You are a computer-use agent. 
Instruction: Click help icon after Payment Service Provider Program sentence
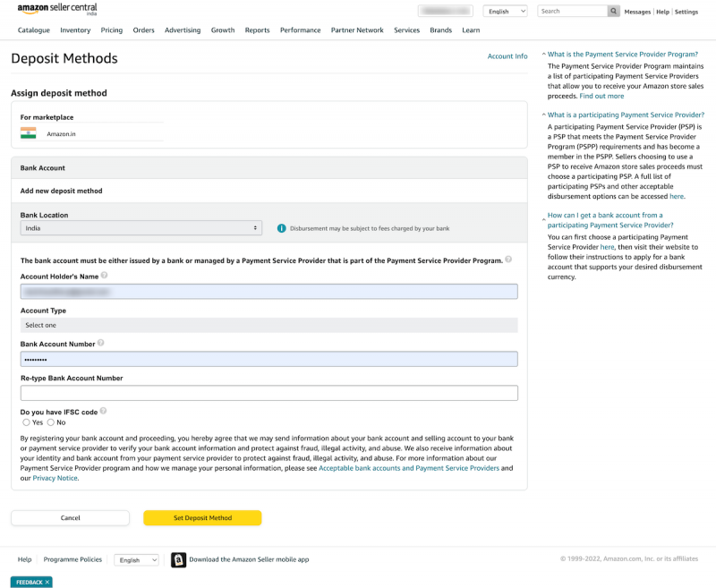[508, 260]
